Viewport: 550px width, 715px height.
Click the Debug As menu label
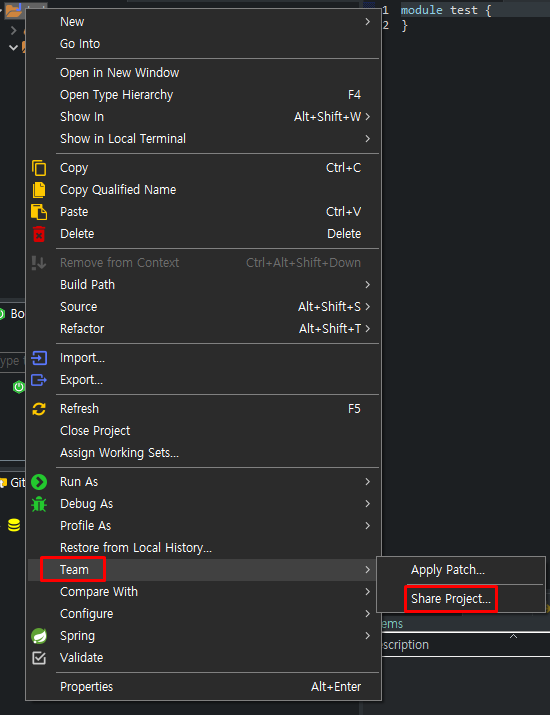tap(87, 504)
